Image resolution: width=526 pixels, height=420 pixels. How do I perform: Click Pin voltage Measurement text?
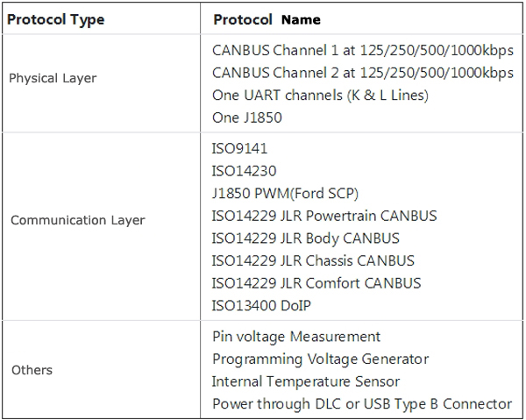[296, 337]
